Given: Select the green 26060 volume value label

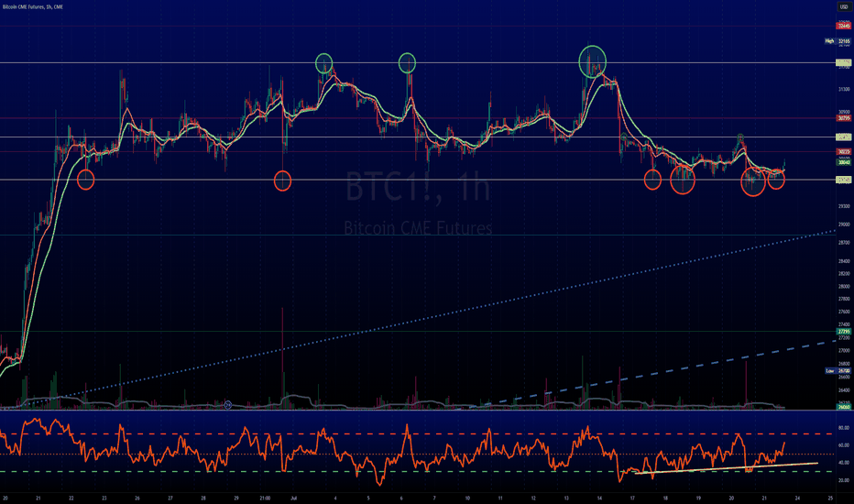Looking at the screenshot, I should [844, 407].
